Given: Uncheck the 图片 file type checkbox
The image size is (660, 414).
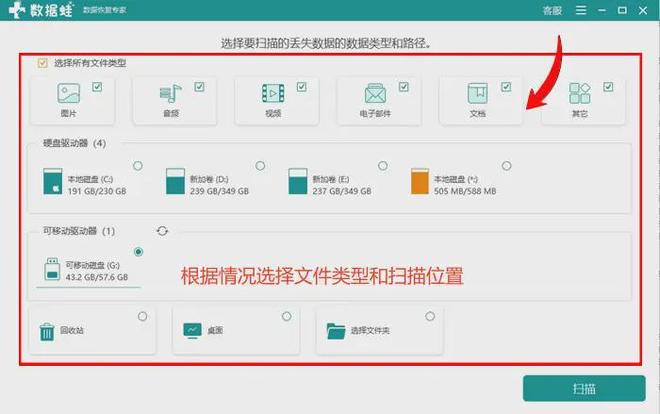Looking at the screenshot, I should coord(97,87).
